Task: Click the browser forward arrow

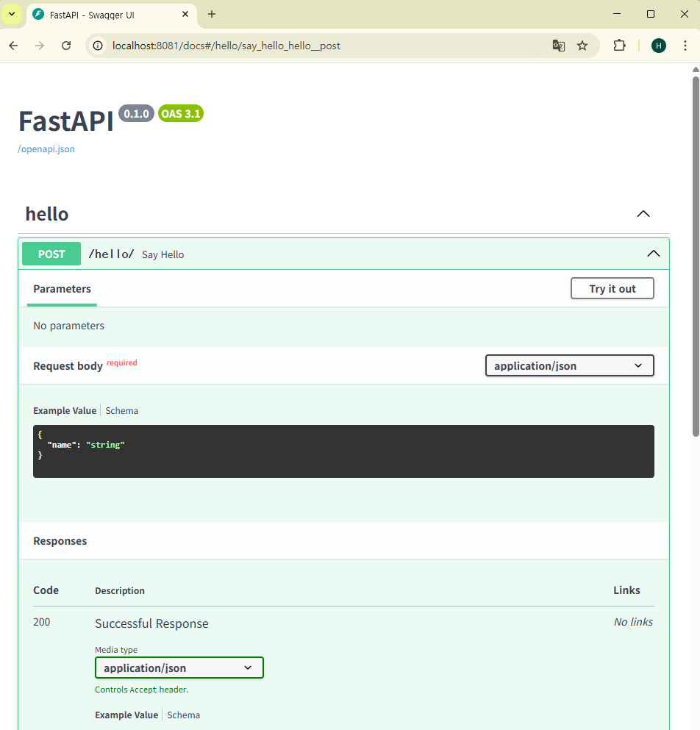Action: coord(40,46)
